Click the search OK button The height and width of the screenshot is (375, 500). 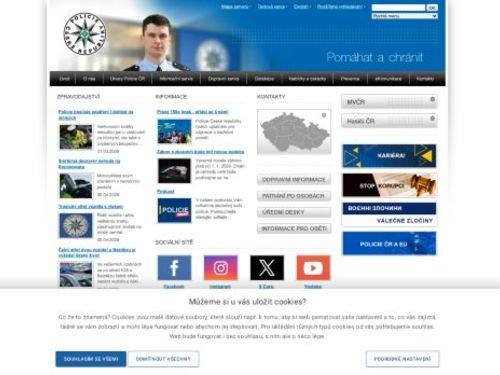pyautogui.click(x=432, y=7)
